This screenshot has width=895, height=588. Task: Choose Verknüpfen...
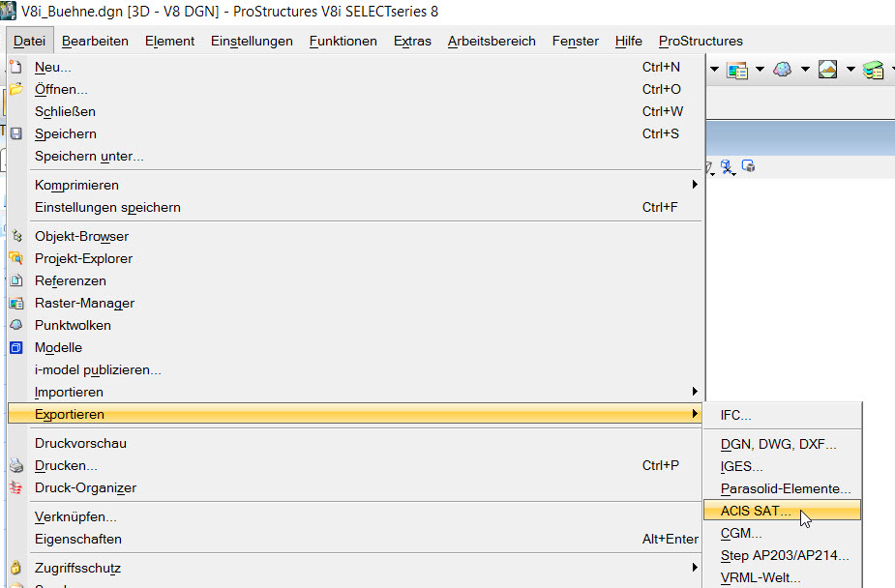point(356,517)
